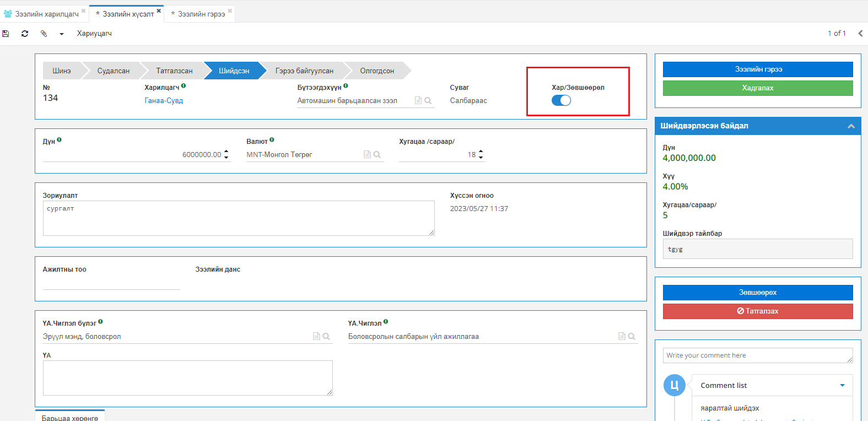Click the Ажилтны тоо input field
868x421 pixels.
(111, 283)
